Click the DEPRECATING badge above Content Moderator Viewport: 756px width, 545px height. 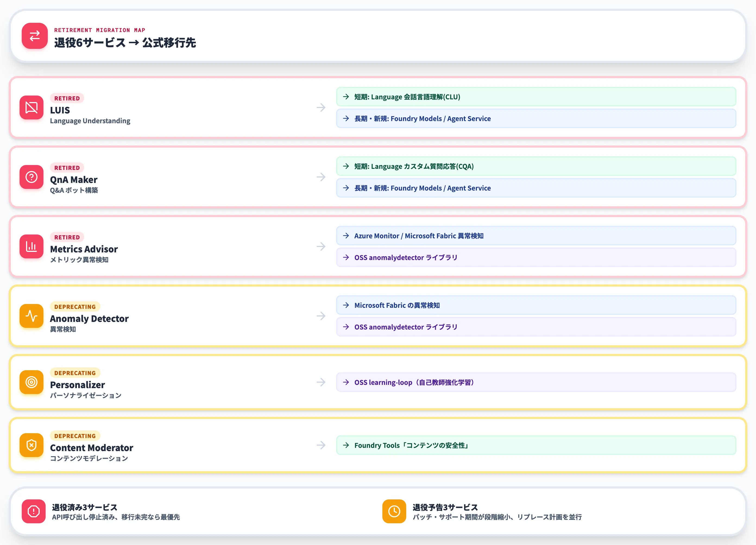[75, 436]
